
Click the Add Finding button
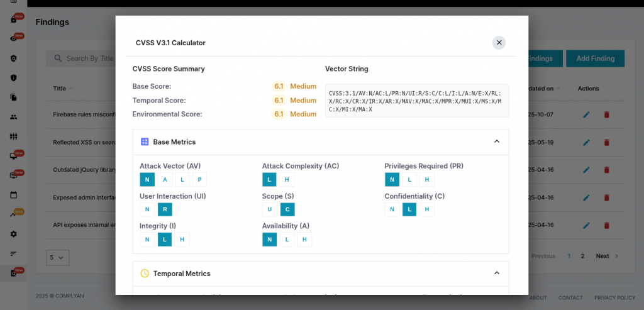pyautogui.click(x=595, y=58)
